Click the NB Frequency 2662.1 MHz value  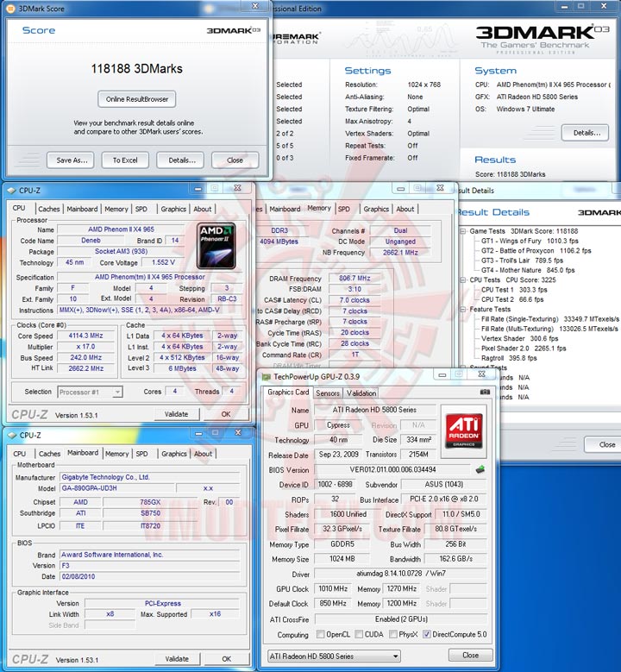tap(400, 253)
